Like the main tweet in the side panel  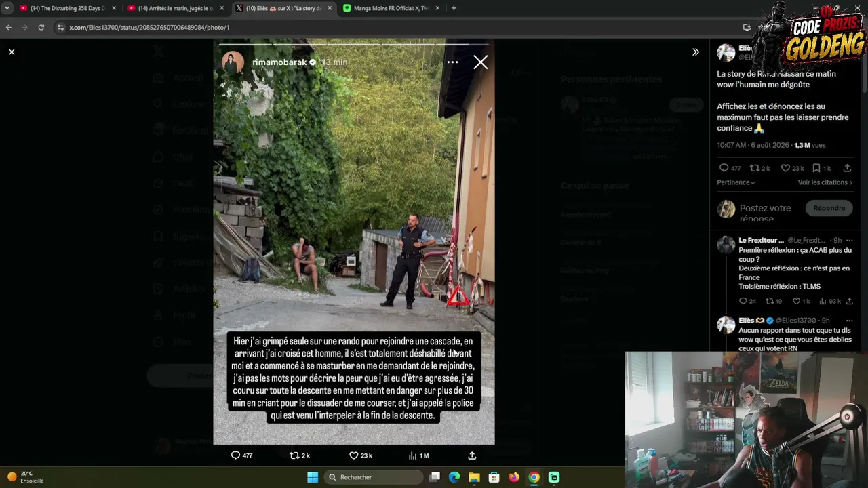785,168
